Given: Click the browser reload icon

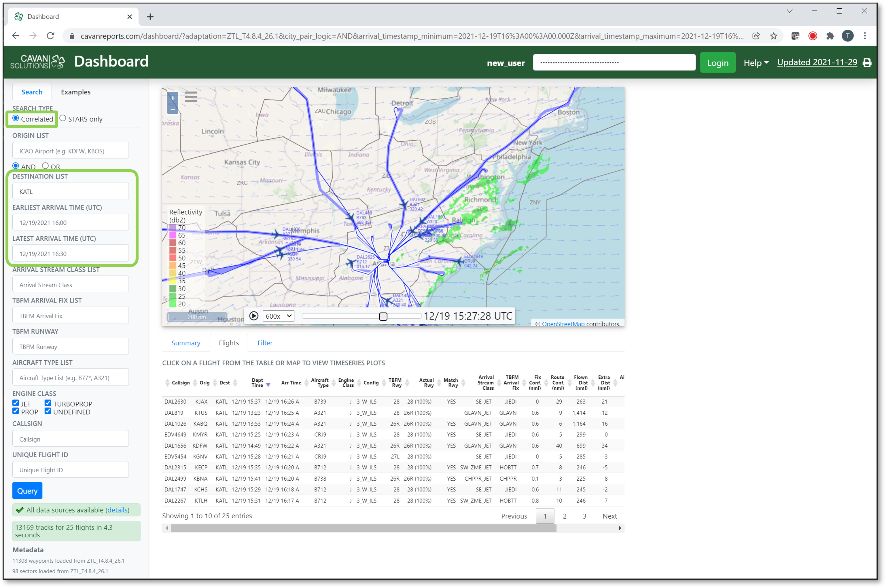Looking at the screenshot, I should (50, 36).
